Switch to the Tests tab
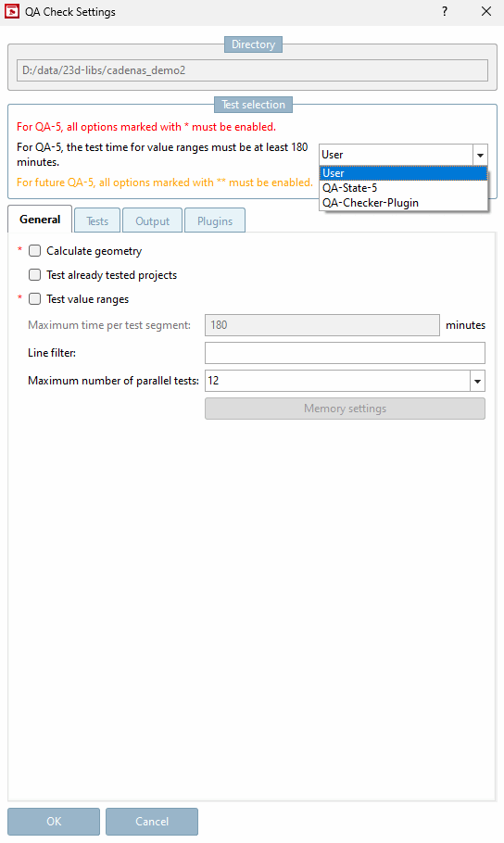Viewport: 504px width, 843px height. point(97,221)
